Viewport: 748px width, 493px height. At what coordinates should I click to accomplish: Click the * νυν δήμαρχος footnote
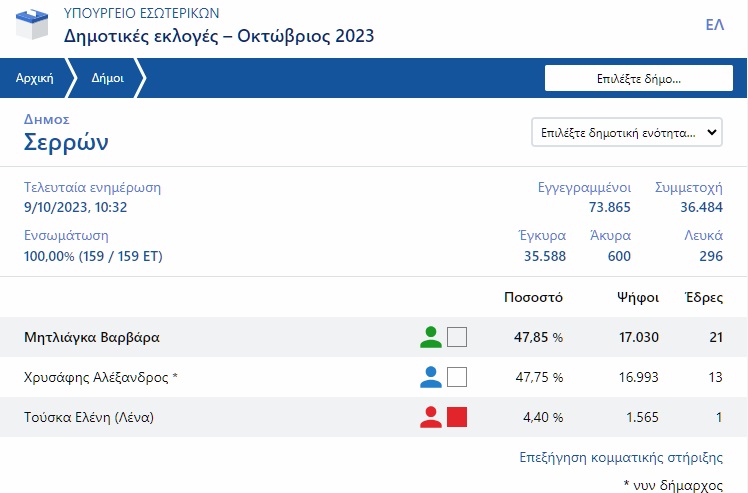pyautogui.click(x=673, y=485)
